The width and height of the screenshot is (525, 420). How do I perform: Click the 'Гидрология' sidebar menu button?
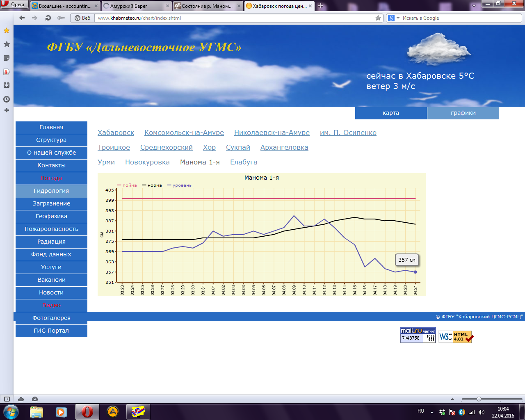(x=51, y=191)
